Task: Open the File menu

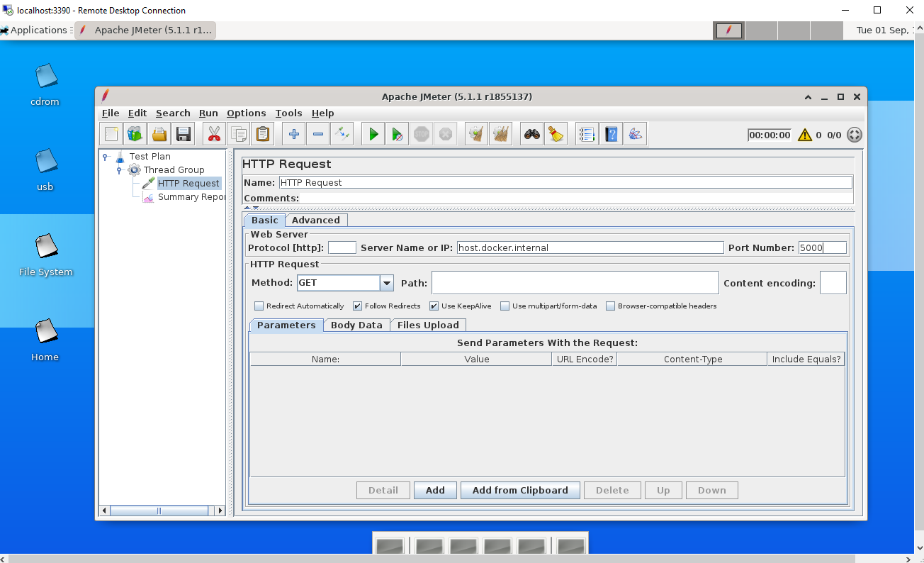Action: (x=111, y=113)
